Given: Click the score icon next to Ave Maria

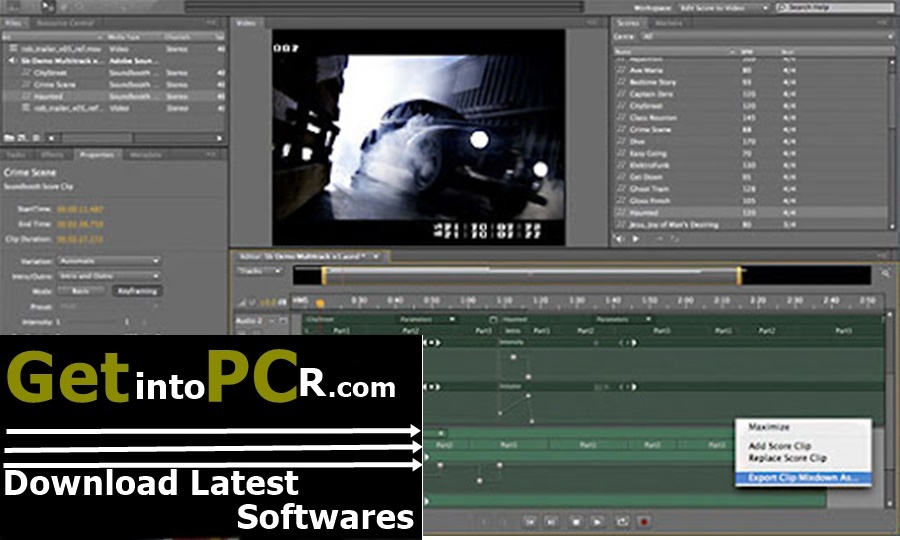Looking at the screenshot, I should tap(621, 70).
